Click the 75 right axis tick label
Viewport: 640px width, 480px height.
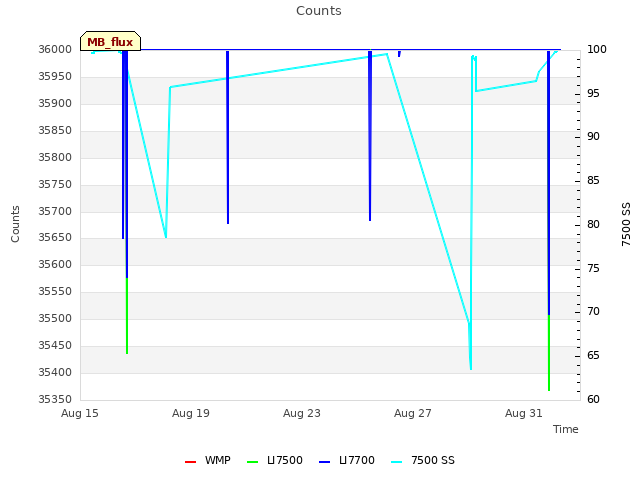593,269
